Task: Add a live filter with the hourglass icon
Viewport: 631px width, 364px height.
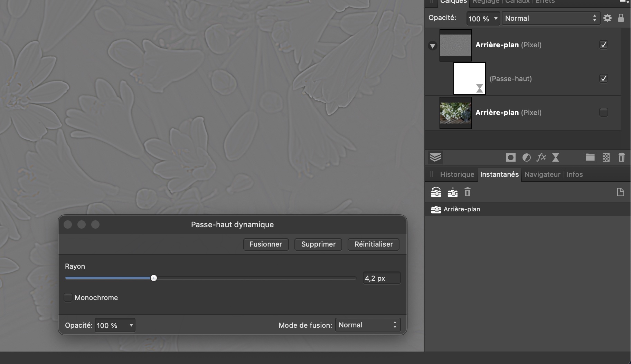Action: 556,157
